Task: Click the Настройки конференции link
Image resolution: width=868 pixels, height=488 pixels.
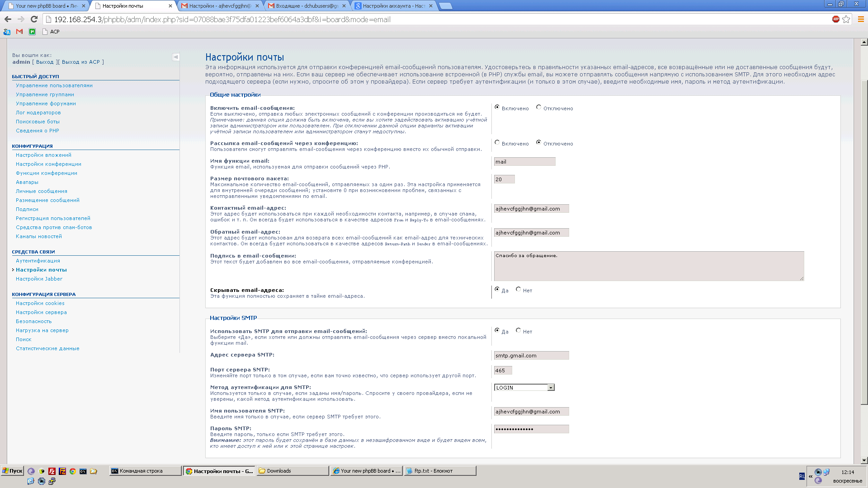Action: pos(48,164)
